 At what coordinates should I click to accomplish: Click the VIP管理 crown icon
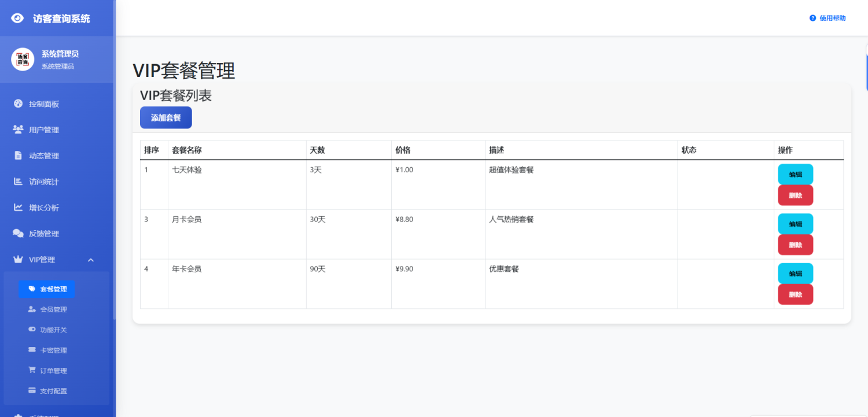pyautogui.click(x=17, y=260)
